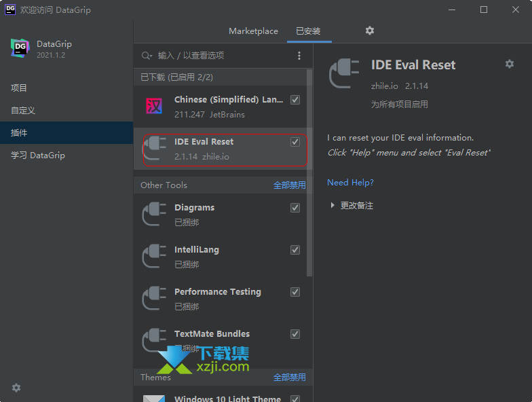The image size is (532, 402).
Task: Click large plug icon in plugin details panel
Action: (x=344, y=73)
